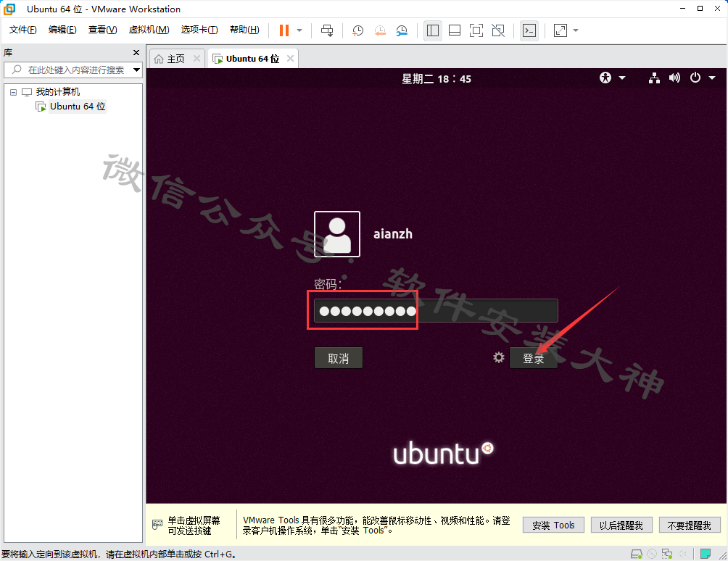Switch to Unity mode
The width and height of the screenshot is (728, 561).
tap(498, 30)
